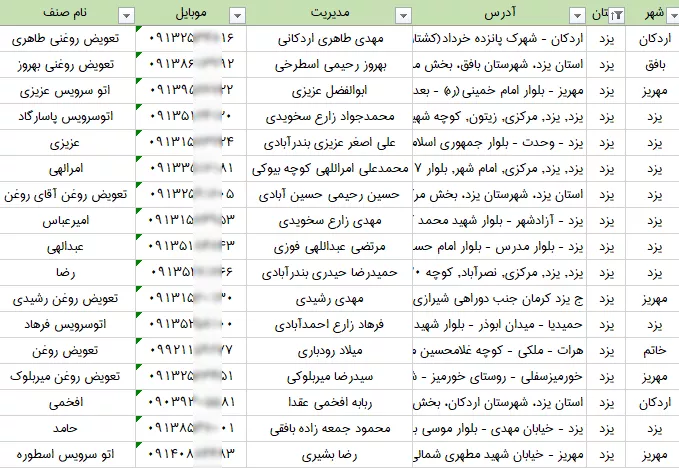
Task: Select address cell starting یزد - بلوار مدرس
Action: (x=499, y=247)
